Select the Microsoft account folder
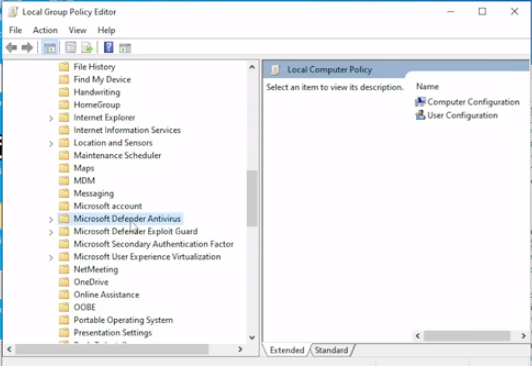532x366 pixels. click(108, 206)
